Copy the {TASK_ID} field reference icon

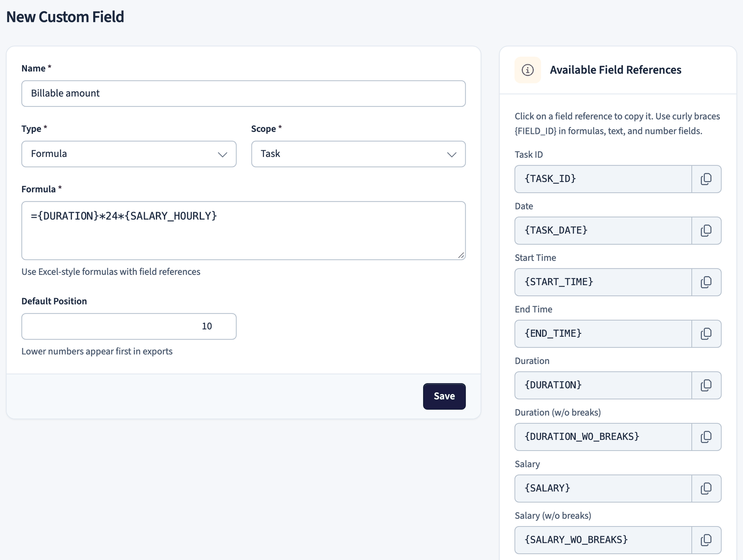coord(706,179)
